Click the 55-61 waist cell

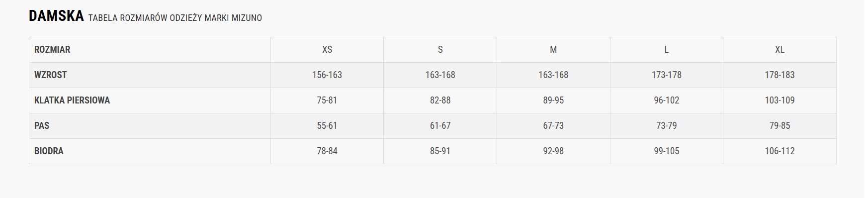(327, 126)
